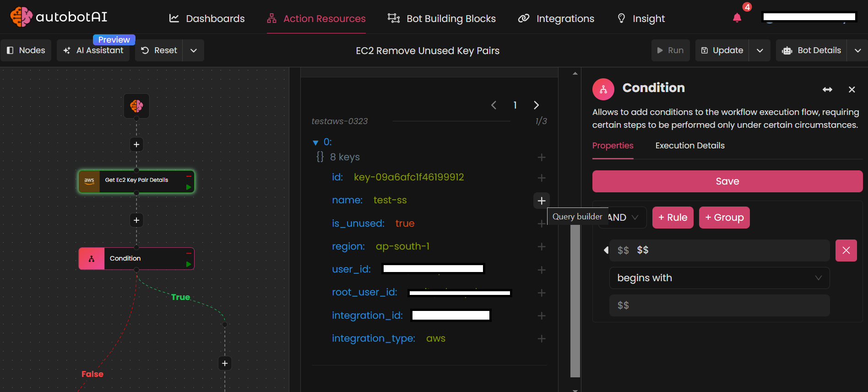Open the notifications bell
This screenshot has height=392, width=868.
pos(737,18)
